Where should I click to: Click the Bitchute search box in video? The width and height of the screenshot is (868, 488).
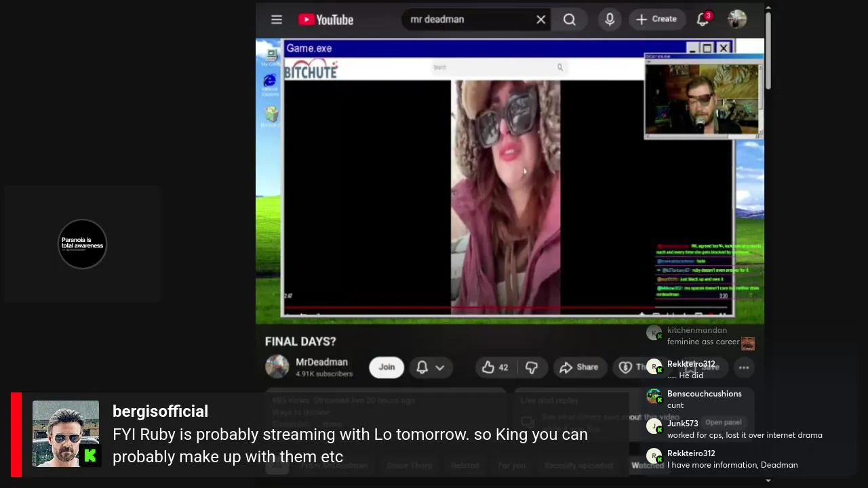click(498, 67)
